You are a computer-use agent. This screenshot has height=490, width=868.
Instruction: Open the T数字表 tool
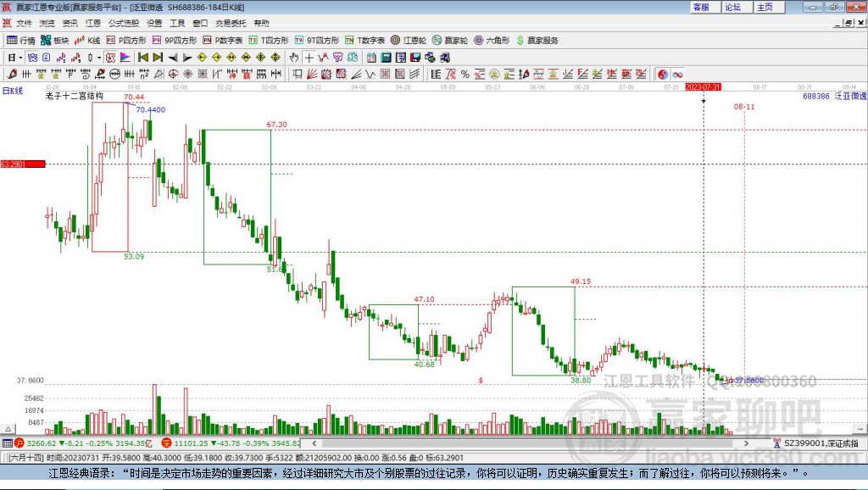click(364, 41)
